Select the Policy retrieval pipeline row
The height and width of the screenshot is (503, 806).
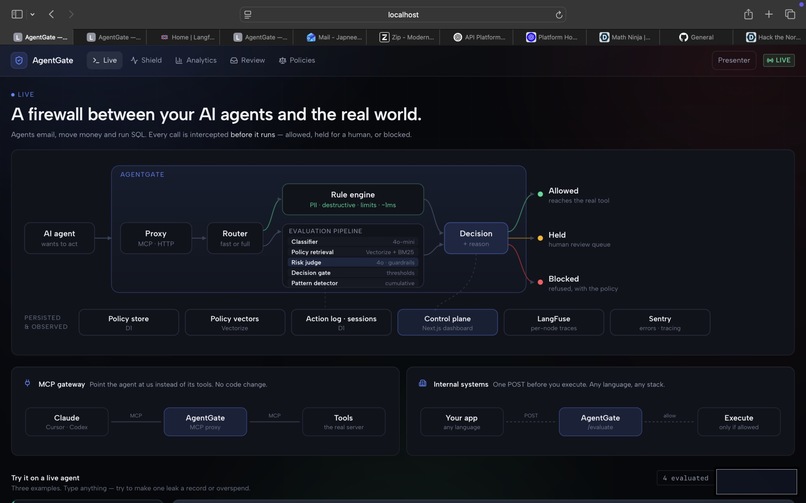(x=353, y=252)
